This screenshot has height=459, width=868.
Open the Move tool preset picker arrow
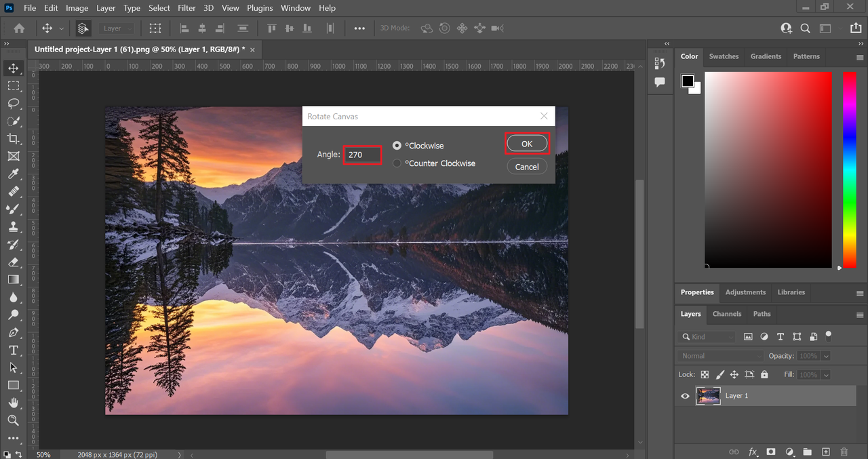coord(62,28)
